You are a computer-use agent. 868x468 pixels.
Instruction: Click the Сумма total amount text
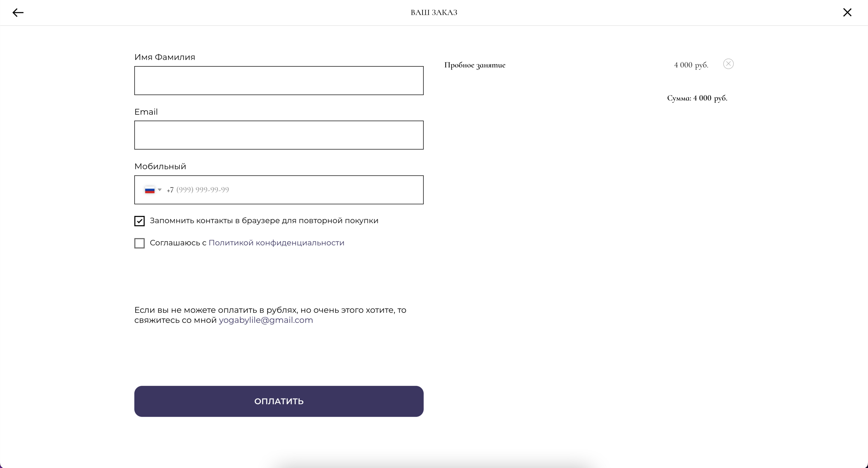click(x=697, y=98)
